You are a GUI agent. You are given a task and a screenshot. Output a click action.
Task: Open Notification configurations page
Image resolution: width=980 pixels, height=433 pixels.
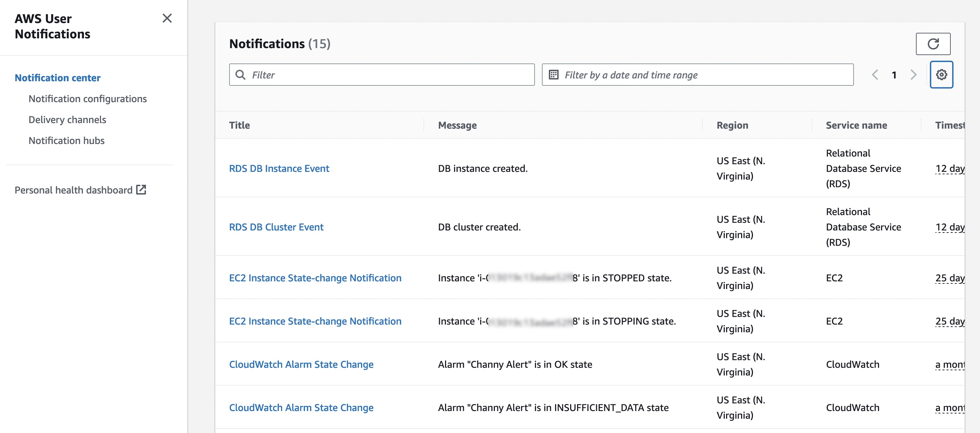point(87,99)
